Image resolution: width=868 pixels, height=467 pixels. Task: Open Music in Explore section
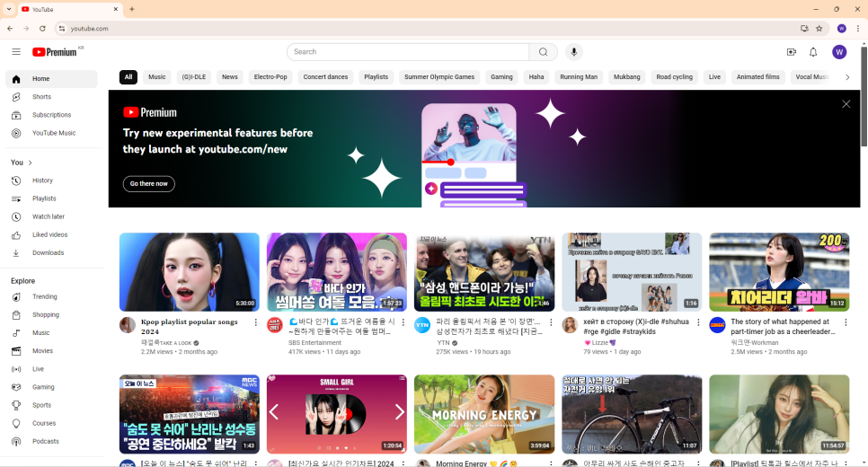coord(51,333)
